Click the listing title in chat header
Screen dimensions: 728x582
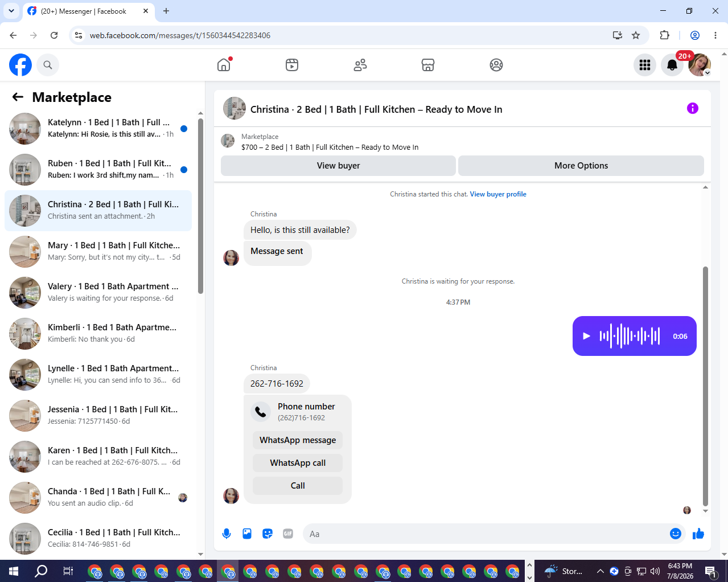tap(376, 109)
